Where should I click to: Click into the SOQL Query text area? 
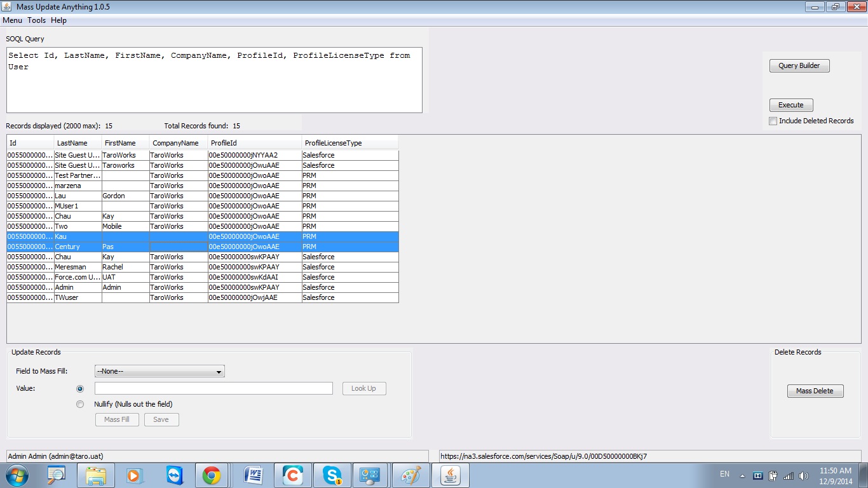tap(214, 80)
